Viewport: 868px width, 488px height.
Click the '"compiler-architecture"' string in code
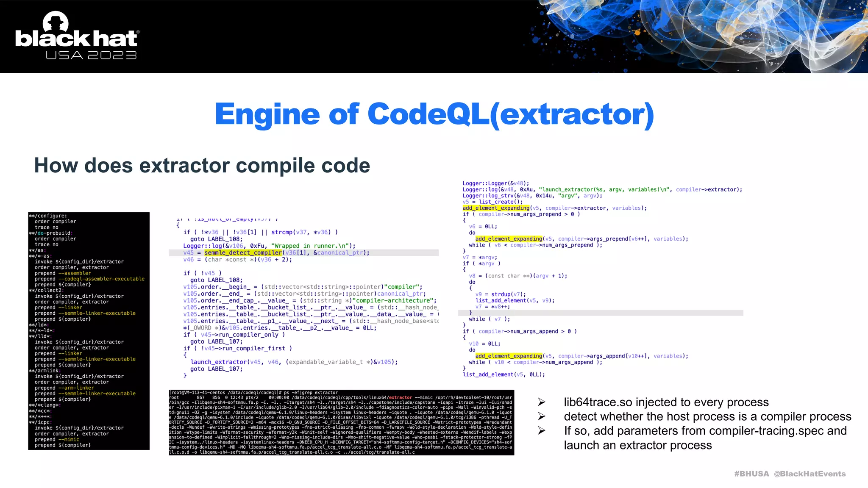click(x=392, y=300)
